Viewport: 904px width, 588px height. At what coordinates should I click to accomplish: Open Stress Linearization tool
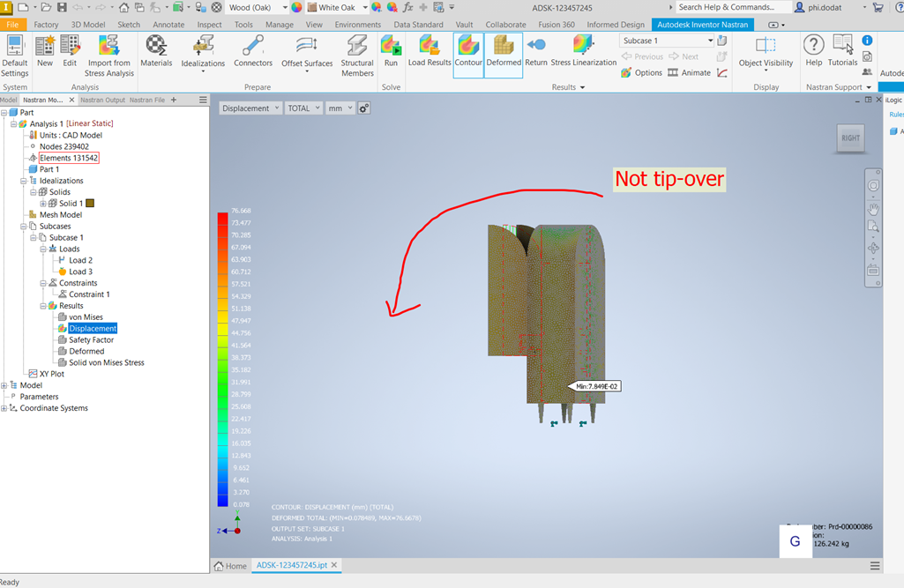coord(584,52)
